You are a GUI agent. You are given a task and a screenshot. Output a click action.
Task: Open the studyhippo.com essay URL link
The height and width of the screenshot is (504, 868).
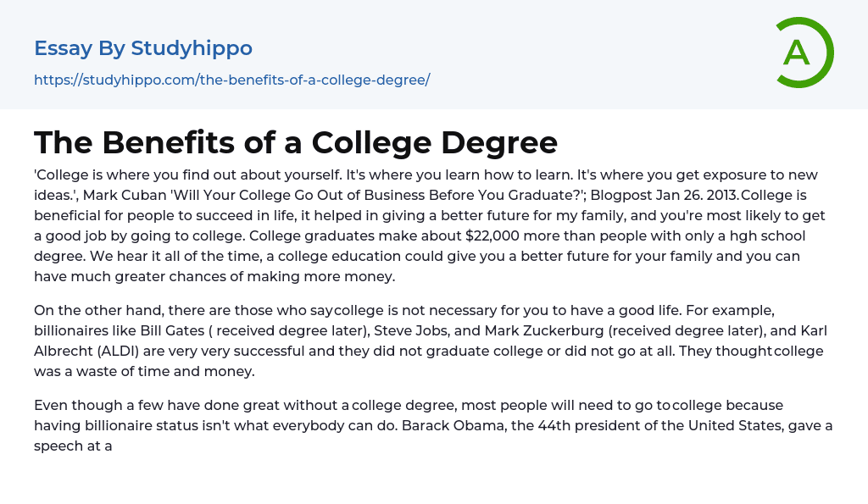[231, 80]
